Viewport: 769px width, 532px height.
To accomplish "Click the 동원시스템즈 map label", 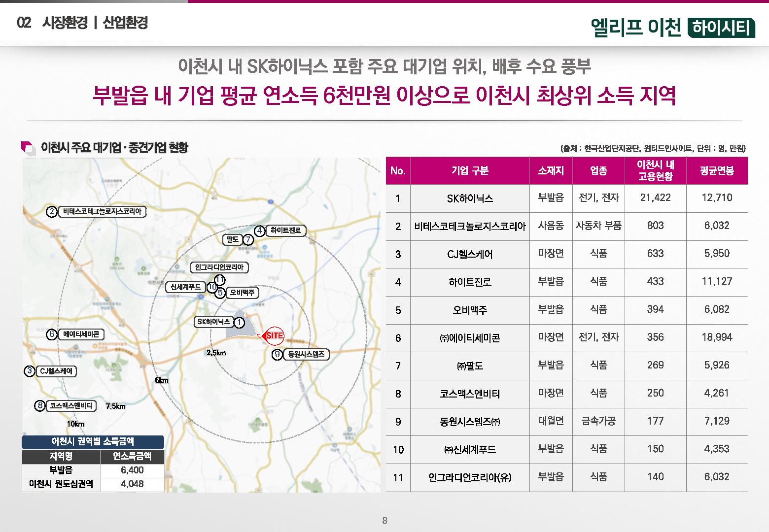I will [x=306, y=354].
